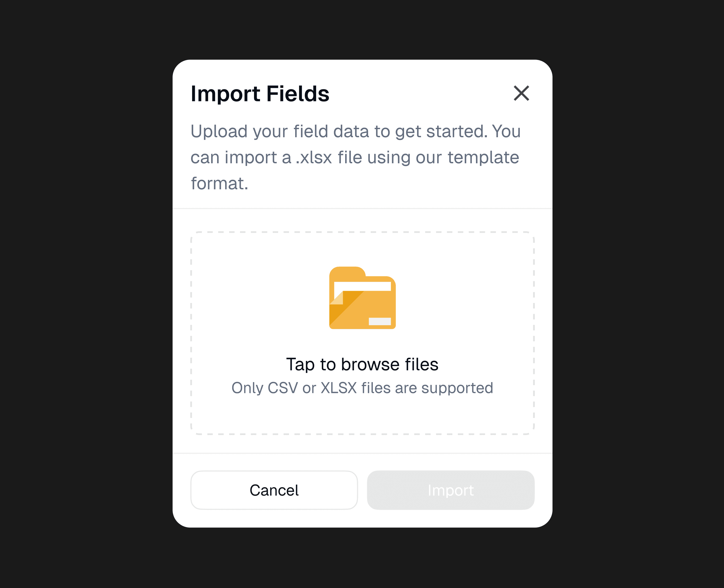Choose the Cancel button in dialog footer

click(x=274, y=490)
